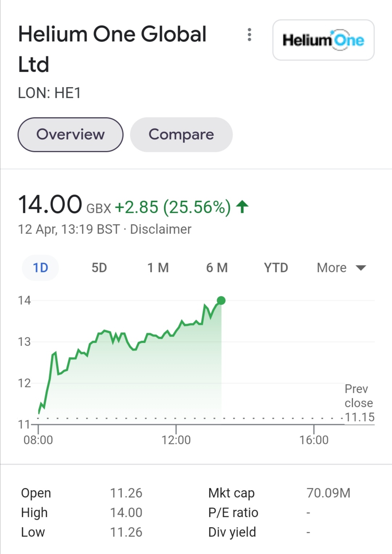Image resolution: width=392 pixels, height=554 pixels.
Task: Open the Disclaimer link
Action: [160, 229]
